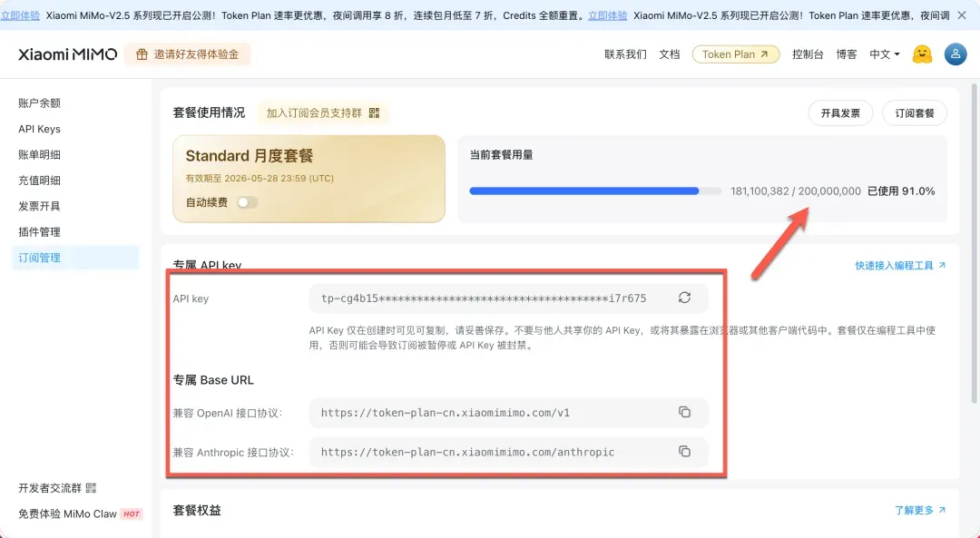Click the page vertical scrollbar
980x538 pixels.
pyautogui.click(x=974, y=244)
